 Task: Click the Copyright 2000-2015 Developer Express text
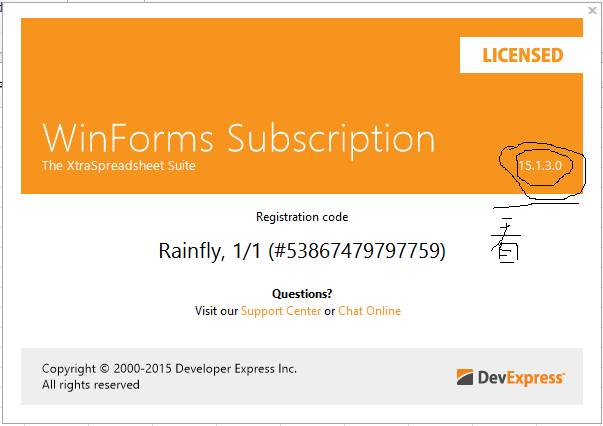169,369
